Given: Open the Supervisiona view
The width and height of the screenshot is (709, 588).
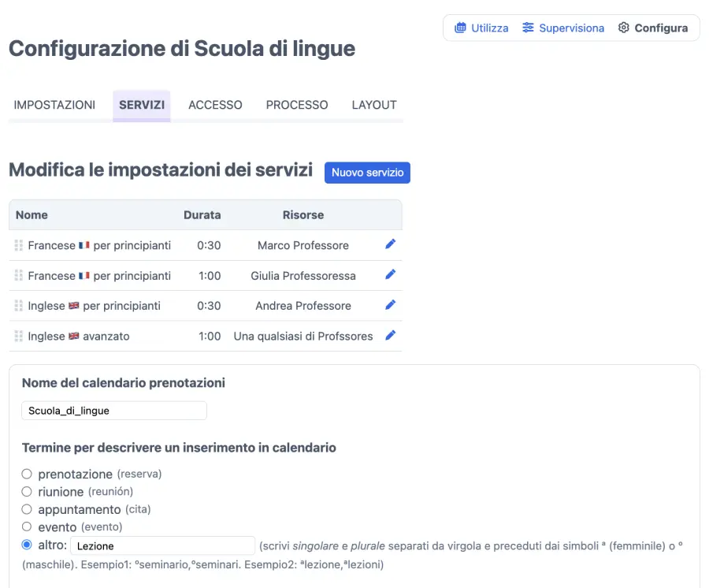Looking at the screenshot, I should click(x=571, y=27).
